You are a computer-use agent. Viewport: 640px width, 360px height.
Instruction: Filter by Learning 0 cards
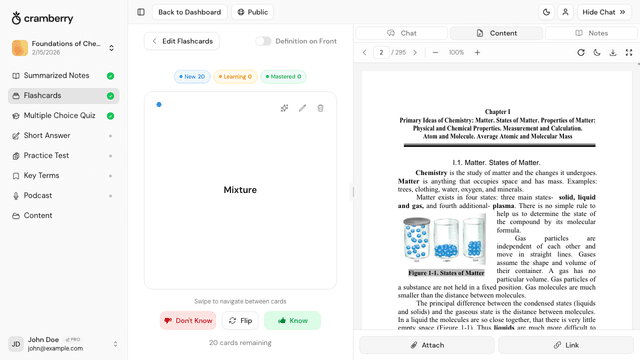[x=236, y=76]
